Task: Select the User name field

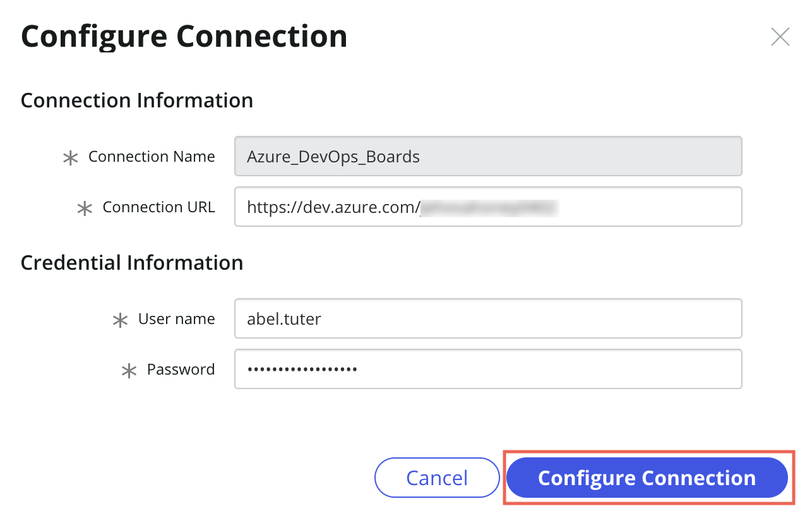Action: [x=488, y=318]
